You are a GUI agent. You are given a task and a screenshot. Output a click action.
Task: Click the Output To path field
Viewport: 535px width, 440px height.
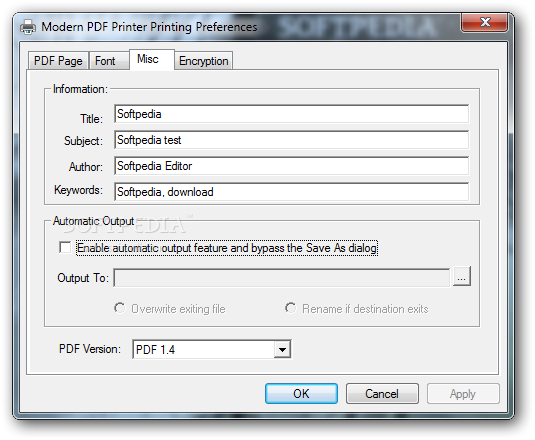[x=282, y=278]
